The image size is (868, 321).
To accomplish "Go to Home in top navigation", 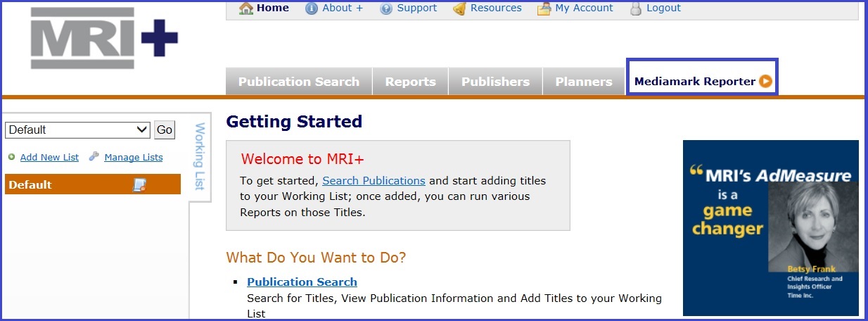I will click(x=273, y=8).
